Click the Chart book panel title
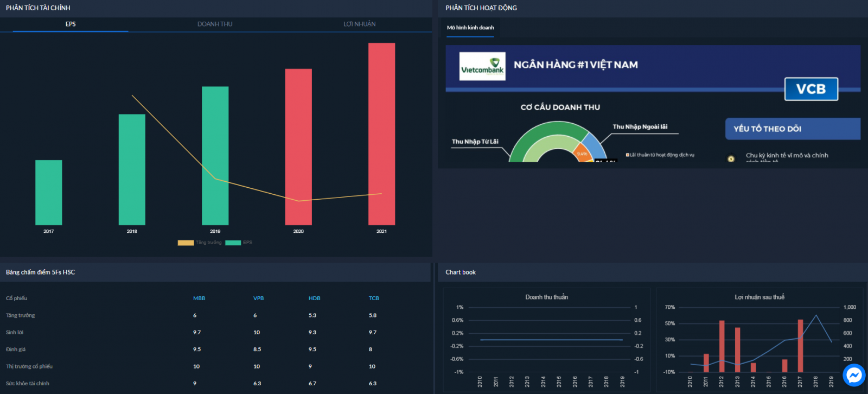 [461, 272]
